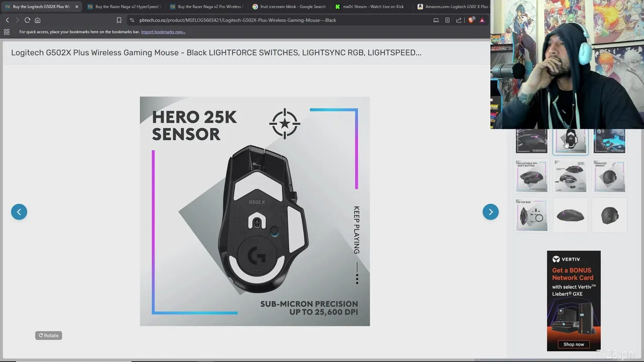Select the Reduced Weight thumbnail
The height and width of the screenshot is (362, 644).
click(609, 176)
